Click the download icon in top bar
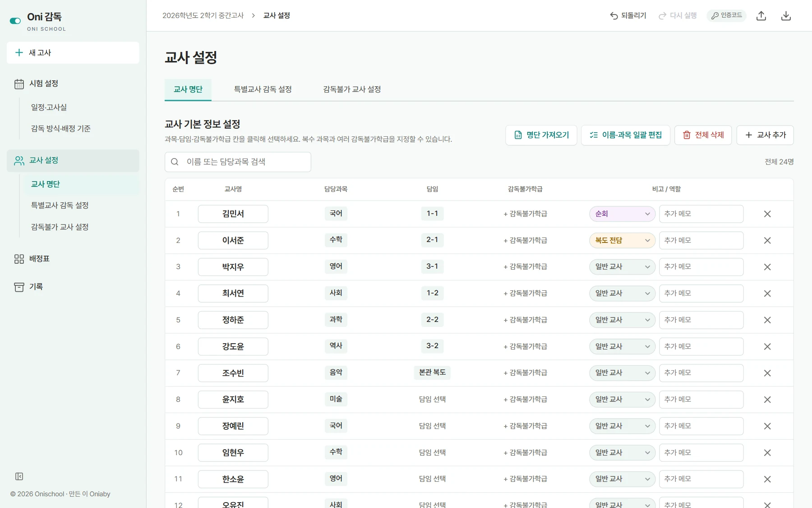This screenshot has height=508, width=812. point(786,16)
